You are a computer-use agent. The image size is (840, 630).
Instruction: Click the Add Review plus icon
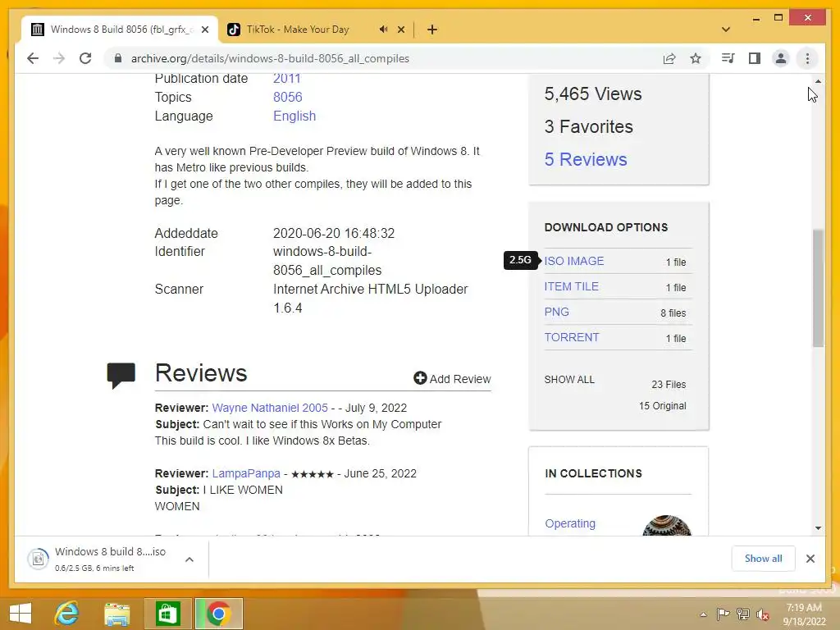click(x=420, y=378)
